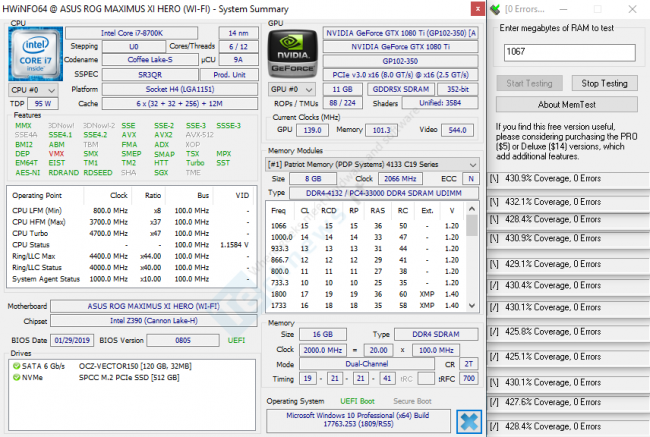
Task: Click the BIOS Date 01/29/2019 field
Action: pyautogui.click(x=72, y=340)
